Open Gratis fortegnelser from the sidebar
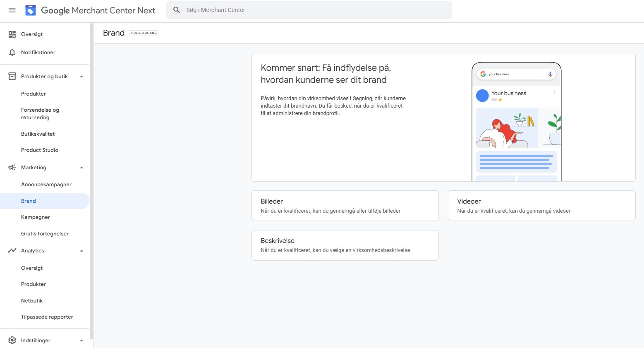This screenshot has height=348, width=644. pos(45,233)
